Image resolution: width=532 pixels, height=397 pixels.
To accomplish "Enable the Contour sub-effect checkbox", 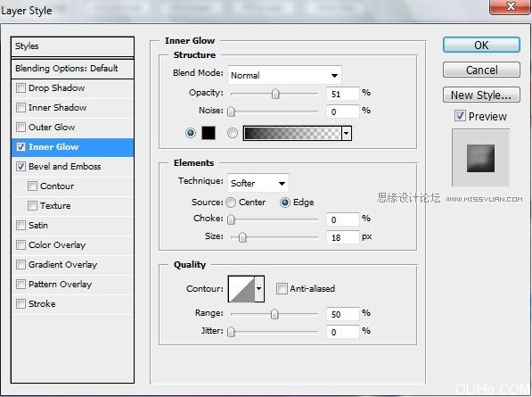I will [x=32, y=186].
